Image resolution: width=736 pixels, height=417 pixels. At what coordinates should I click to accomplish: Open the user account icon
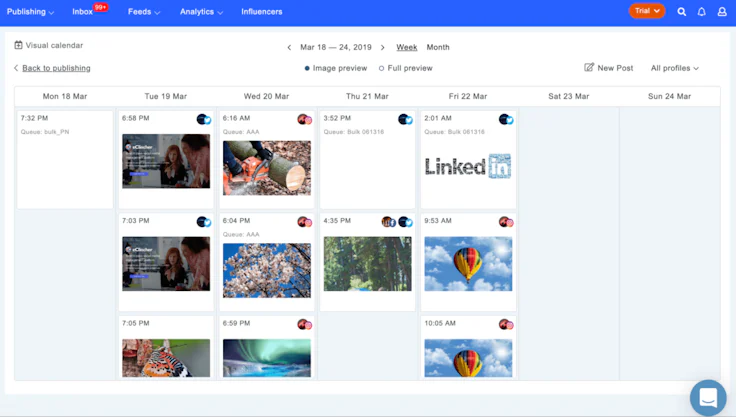(x=722, y=12)
